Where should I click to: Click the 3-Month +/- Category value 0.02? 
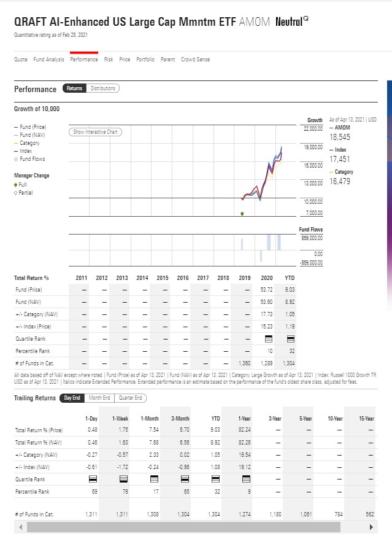[x=185, y=454]
